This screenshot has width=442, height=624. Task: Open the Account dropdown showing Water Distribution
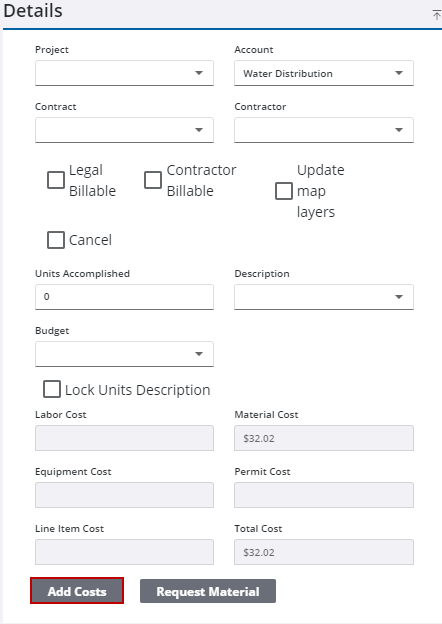(324, 73)
